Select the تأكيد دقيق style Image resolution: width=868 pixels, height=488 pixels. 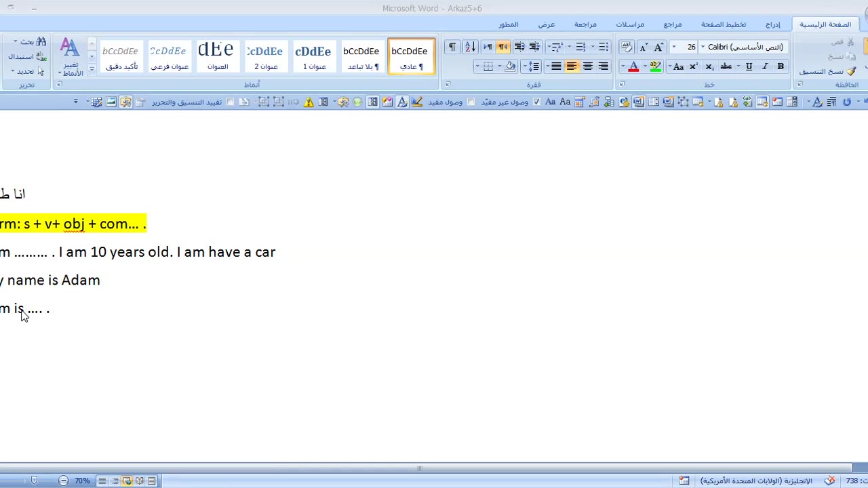pos(121,56)
